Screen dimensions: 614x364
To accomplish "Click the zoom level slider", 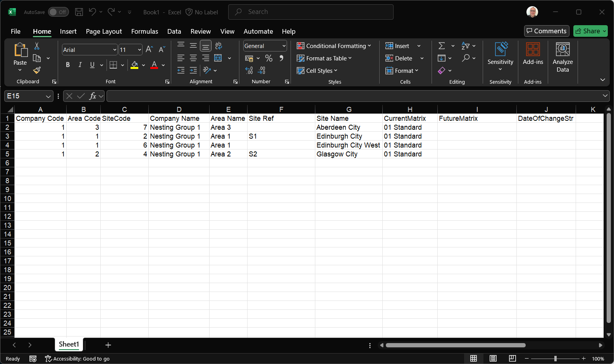I will click(x=555, y=359).
